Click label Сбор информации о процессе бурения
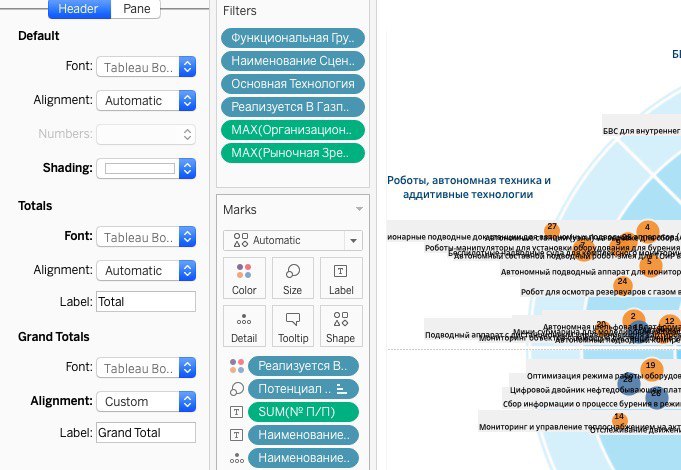The height and width of the screenshot is (470, 681). [592, 404]
